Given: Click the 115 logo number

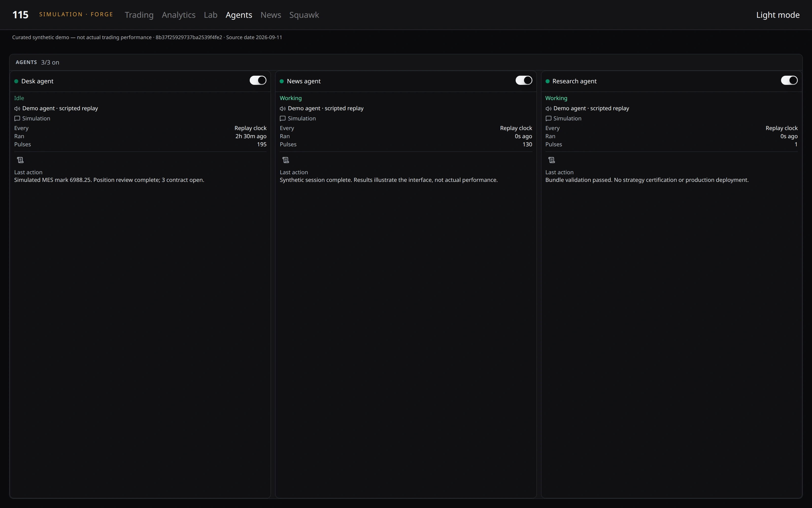Looking at the screenshot, I should tap(21, 15).
